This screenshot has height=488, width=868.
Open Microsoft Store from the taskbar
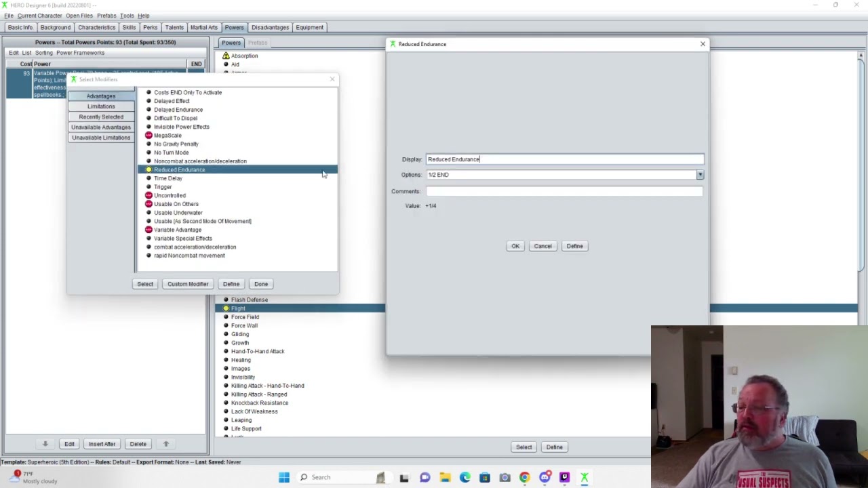pos(485,477)
